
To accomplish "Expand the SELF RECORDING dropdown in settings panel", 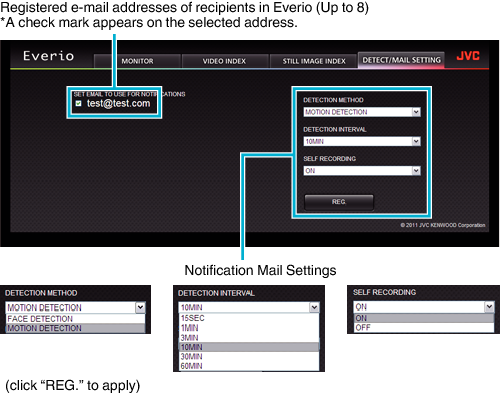I will coord(362,171).
